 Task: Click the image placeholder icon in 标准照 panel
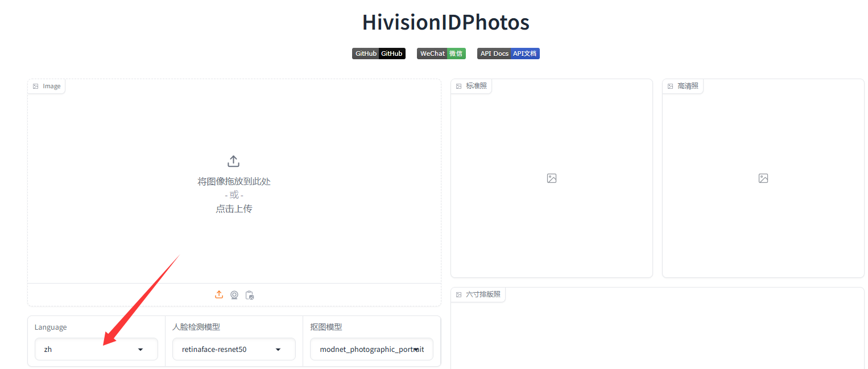point(552,178)
